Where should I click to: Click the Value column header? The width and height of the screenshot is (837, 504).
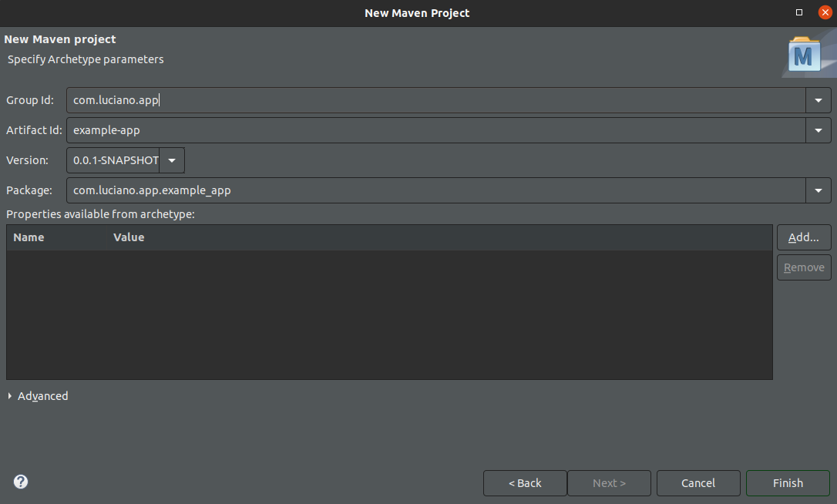click(x=129, y=237)
